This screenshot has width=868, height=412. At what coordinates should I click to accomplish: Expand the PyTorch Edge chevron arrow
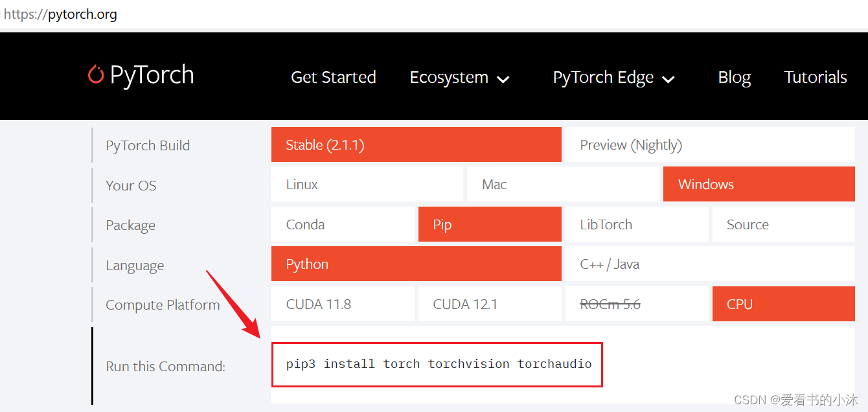click(668, 79)
